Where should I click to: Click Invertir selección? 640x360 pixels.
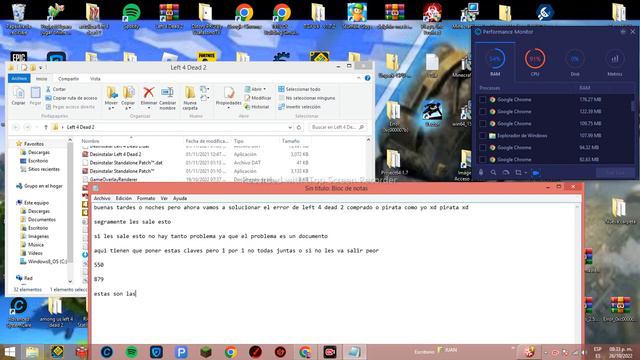pos(299,107)
